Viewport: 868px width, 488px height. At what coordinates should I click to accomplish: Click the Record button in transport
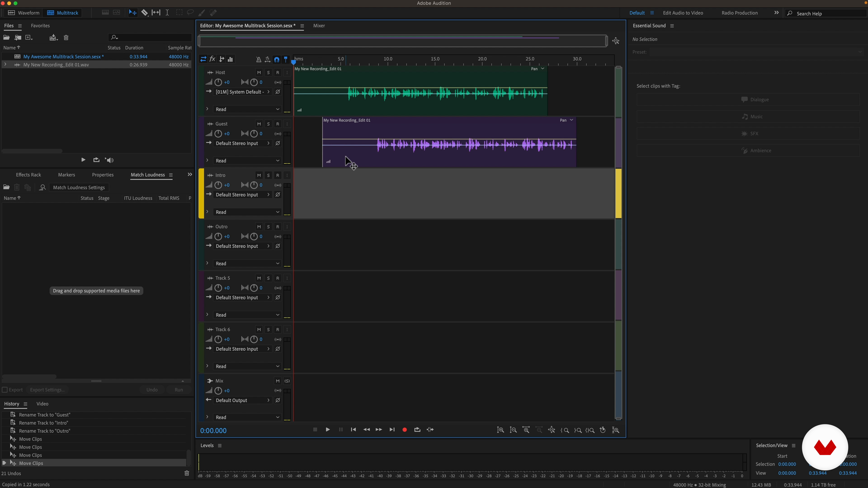[x=405, y=430]
